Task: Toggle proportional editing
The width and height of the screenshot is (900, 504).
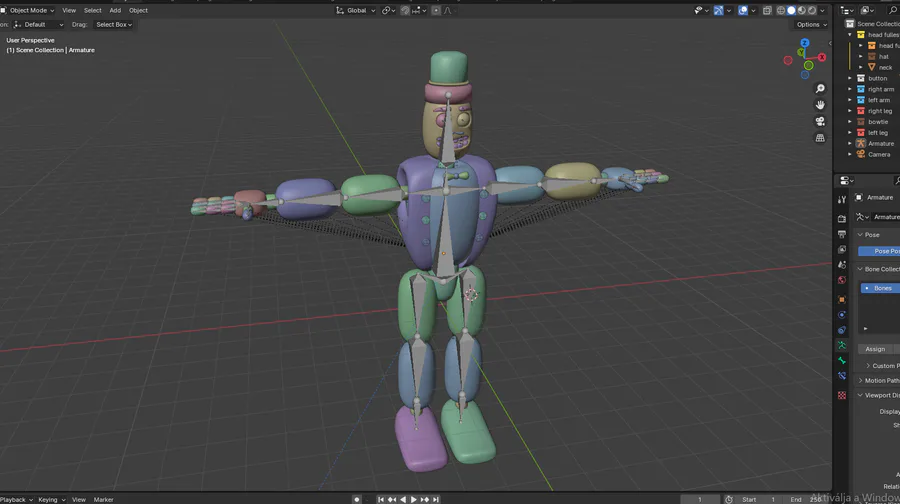Action: (436, 10)
